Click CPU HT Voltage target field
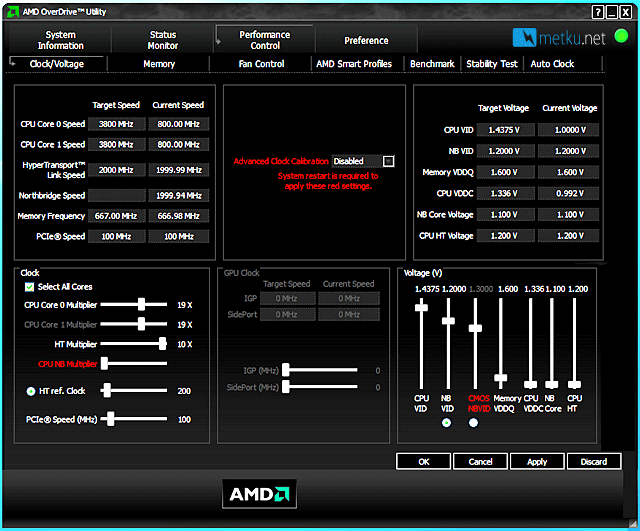Viewport: 640px width, 531px height. 505,236
